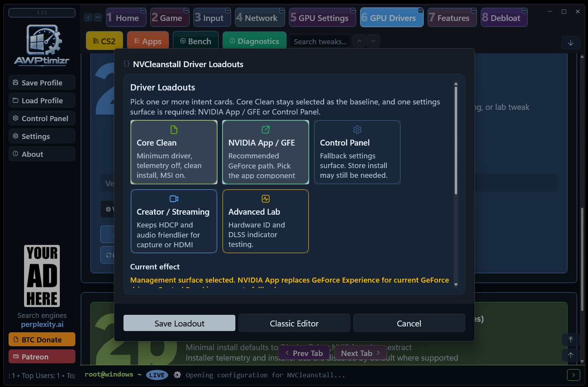Toggle the LIVE badge in status bar
Viewport: 588px width, 387px height.
pyautogui.click(x=157, y=375)
